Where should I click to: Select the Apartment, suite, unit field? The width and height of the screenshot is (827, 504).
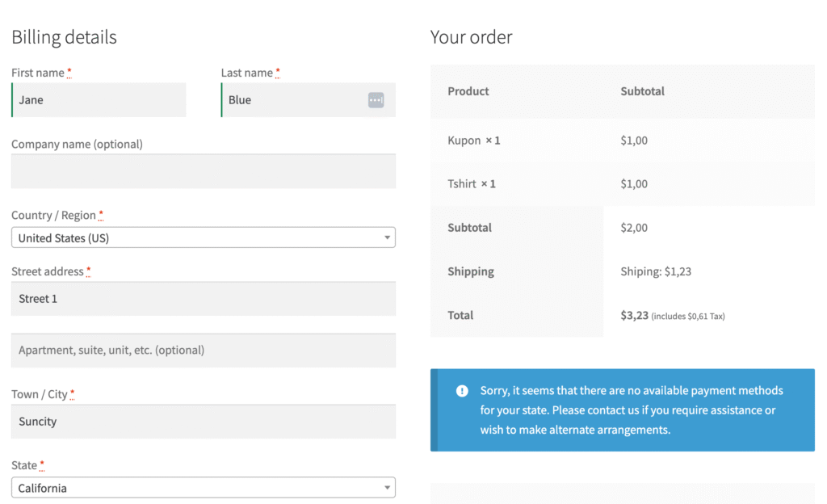coord(203,351)
